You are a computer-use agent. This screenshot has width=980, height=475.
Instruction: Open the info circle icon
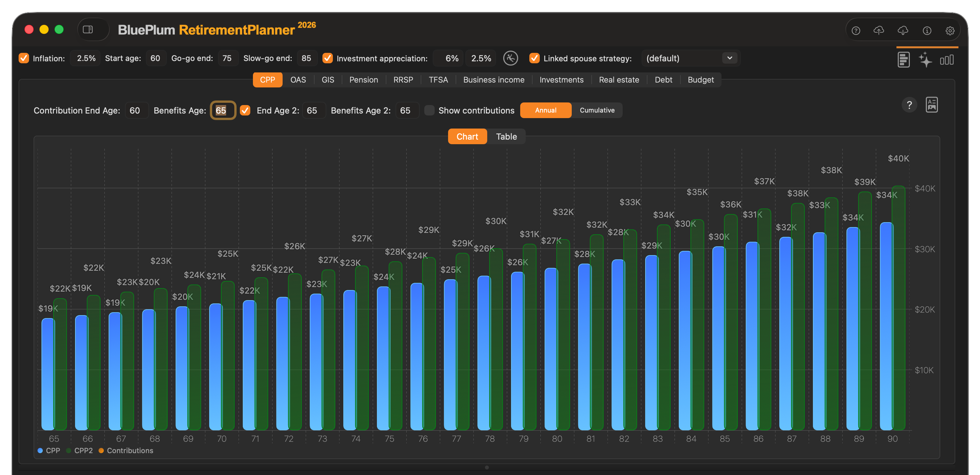tap(927, 30)
